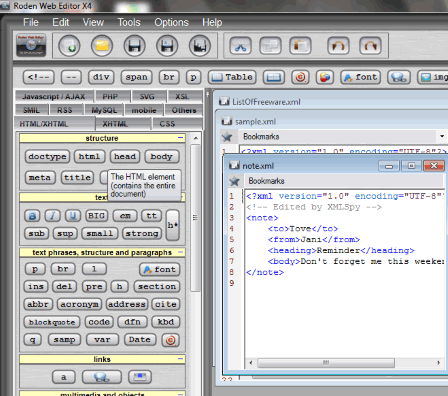448x396 pixels.
Task: Click the Copy toolbar icon
Action: (270, 46)
